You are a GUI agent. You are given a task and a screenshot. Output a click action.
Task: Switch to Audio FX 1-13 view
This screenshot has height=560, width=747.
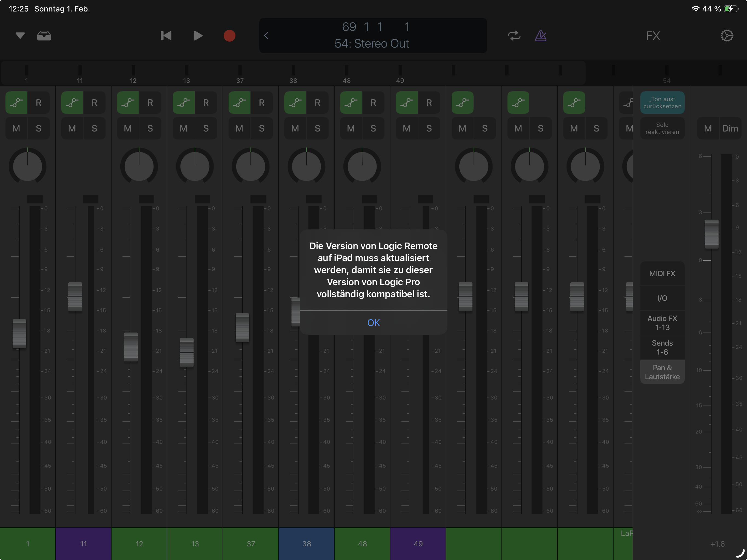tap(662, 323)
